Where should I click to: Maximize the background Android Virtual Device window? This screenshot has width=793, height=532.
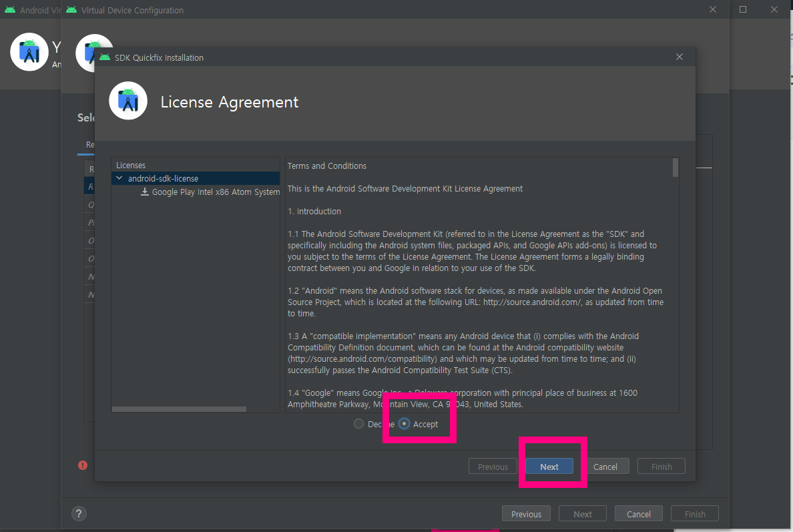pos(743,9)
